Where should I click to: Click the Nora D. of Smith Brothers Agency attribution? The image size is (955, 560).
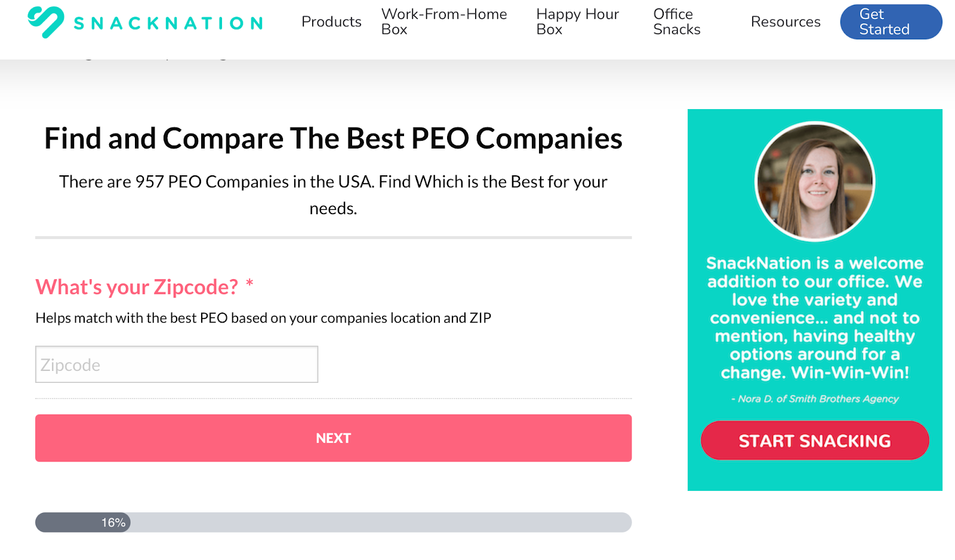[815, 399]
